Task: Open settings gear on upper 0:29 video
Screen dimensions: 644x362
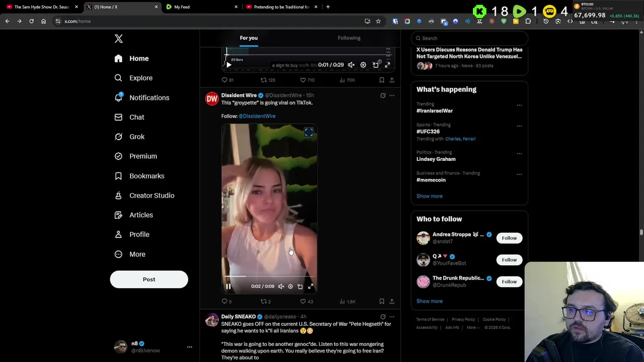Action: coord(363,65)
